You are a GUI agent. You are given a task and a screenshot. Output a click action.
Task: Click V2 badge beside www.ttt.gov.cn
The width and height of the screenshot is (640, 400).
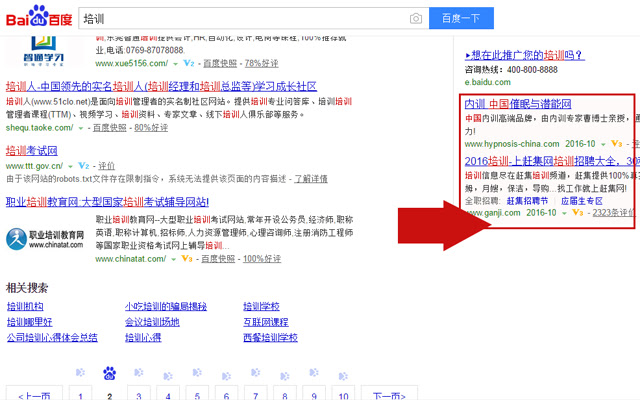(84, 166)
